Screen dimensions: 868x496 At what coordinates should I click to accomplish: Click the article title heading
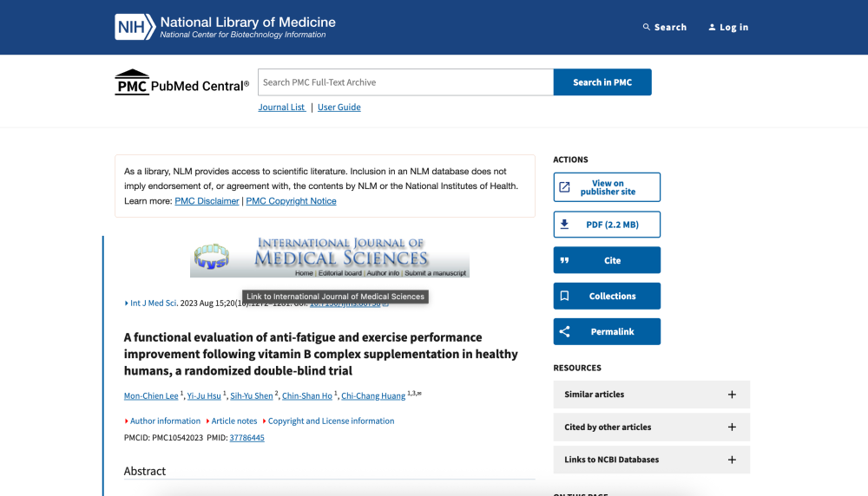pyautogui.click(x=321, y=354)
